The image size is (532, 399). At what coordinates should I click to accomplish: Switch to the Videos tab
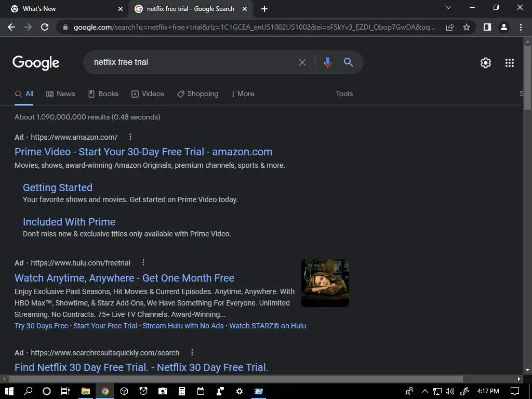point(148,94)
